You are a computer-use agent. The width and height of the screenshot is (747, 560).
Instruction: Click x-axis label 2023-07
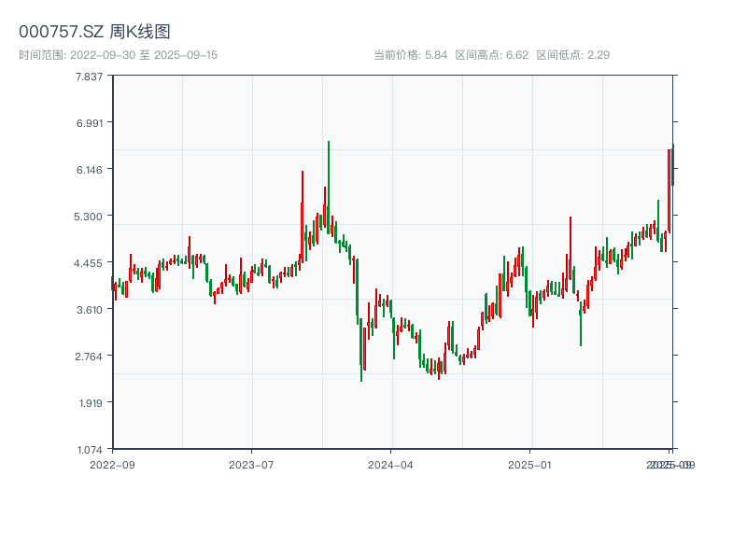coord(251,465)
